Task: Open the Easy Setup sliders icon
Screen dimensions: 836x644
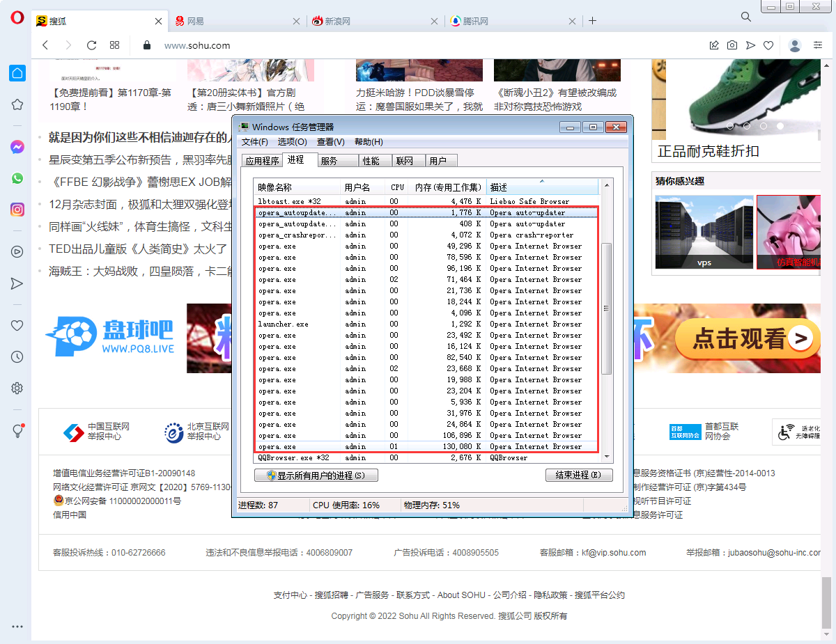Action: click(818, 45)
